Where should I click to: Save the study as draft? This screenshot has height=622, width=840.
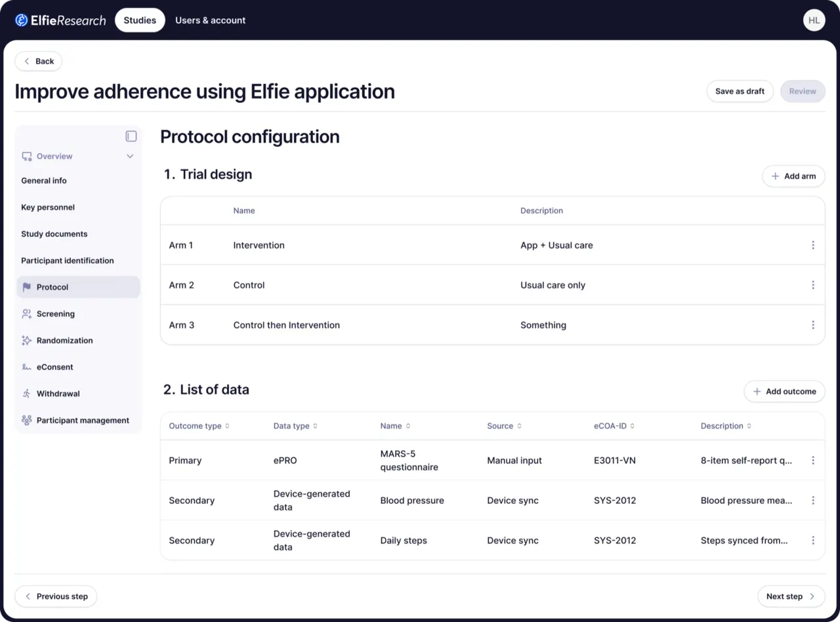(x=740, y=91)
